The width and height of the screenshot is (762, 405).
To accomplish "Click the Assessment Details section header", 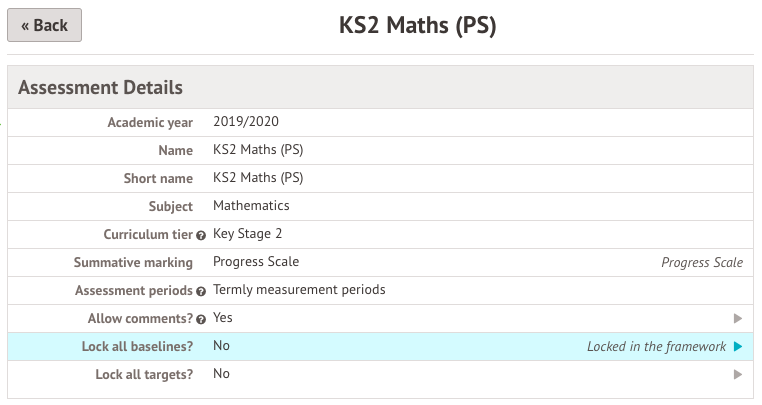I will click(101, 87).
